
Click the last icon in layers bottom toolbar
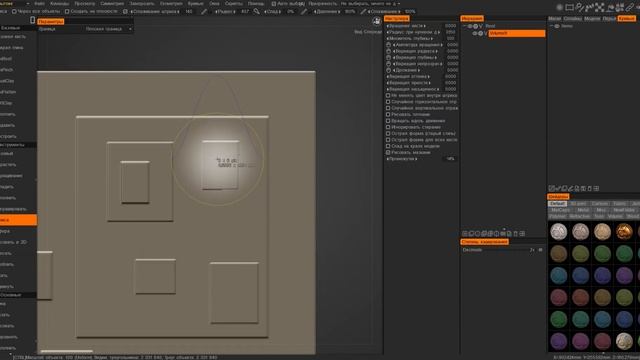click(596, 189)
